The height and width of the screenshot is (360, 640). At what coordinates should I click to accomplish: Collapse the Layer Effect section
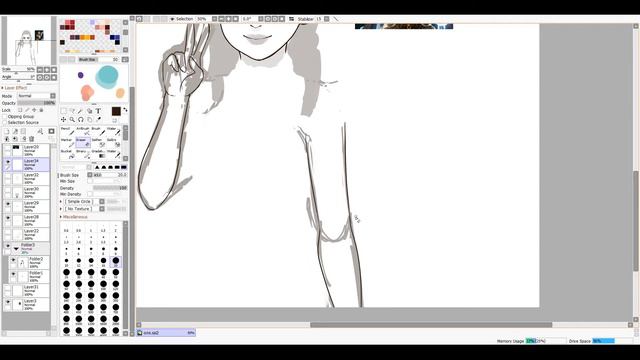pos(2,88)
